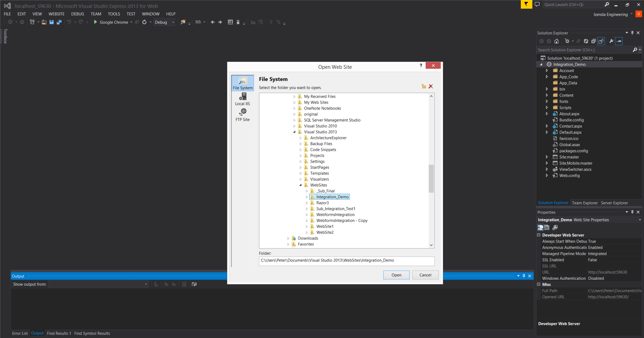Toggle auto-hide pin of Output panel
Image resolution: width=644 pixels, height=338 pixels.
point(524,276)
